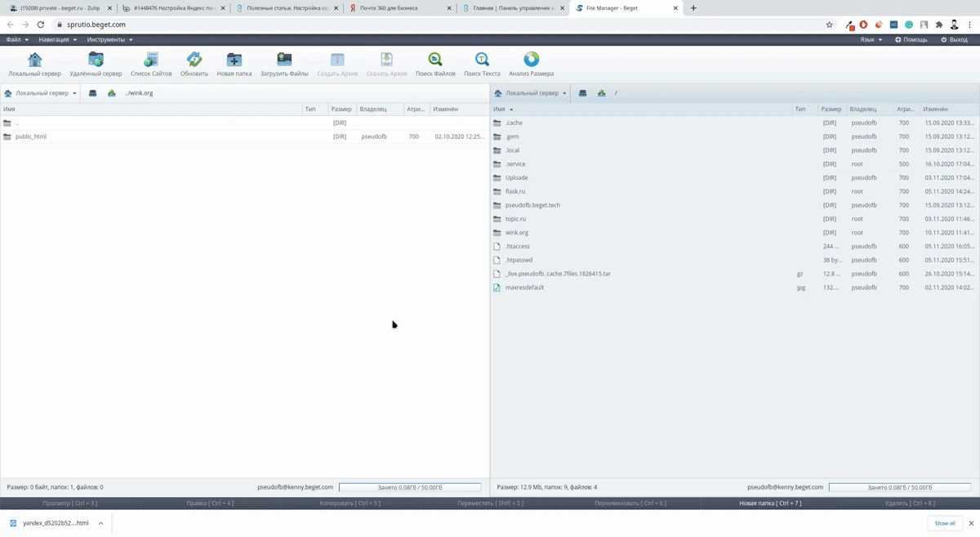The height and width of the screenshot is (537, 980).
Task: Open Text Search (Поиск Текста) icon
Action: coord(482,60)
